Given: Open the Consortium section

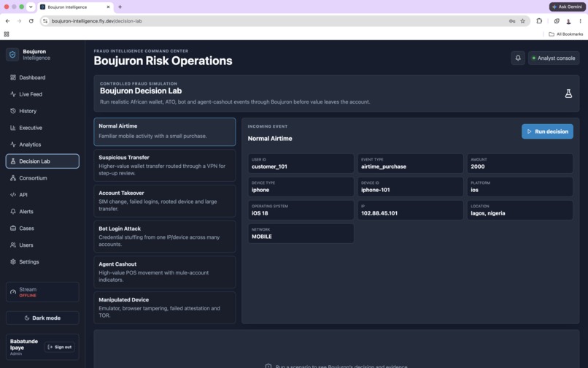Looking at the screenshot, I should click(42, 178).
